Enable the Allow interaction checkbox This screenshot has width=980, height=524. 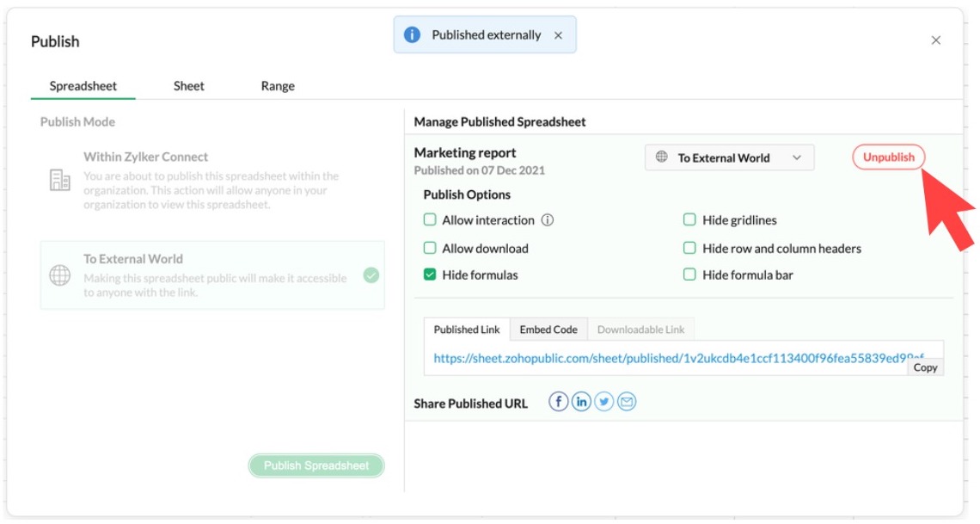[430, 220]
